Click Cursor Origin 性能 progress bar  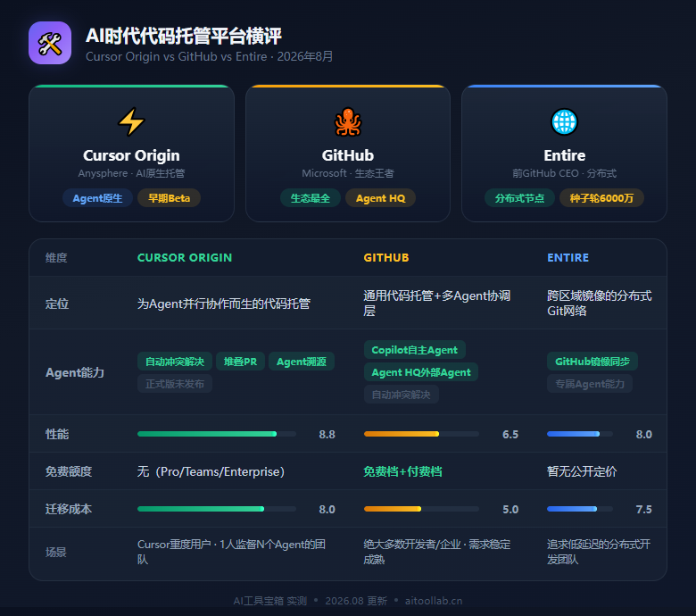[217, 434]
